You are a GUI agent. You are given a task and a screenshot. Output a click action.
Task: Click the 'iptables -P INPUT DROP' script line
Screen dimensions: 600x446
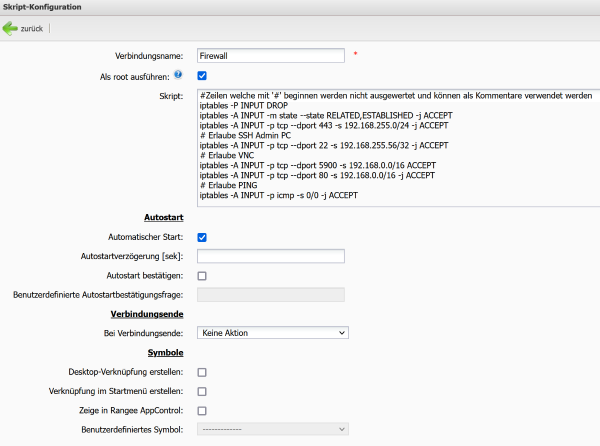tap(245, 106)
